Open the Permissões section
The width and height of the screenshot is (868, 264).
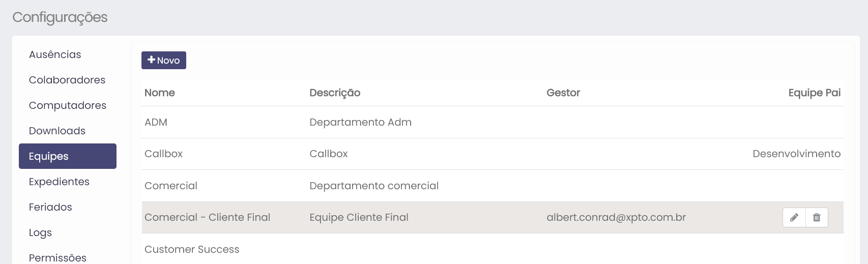click(x=57, y=257)
